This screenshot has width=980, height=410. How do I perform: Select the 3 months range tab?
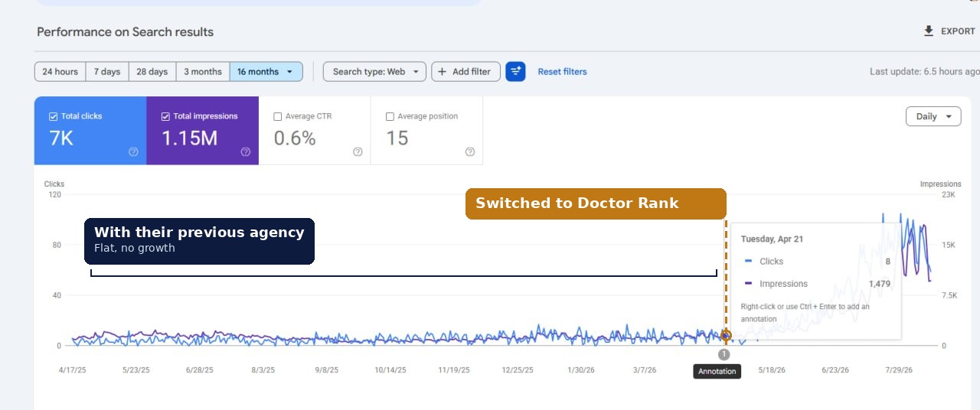point(203,72)
